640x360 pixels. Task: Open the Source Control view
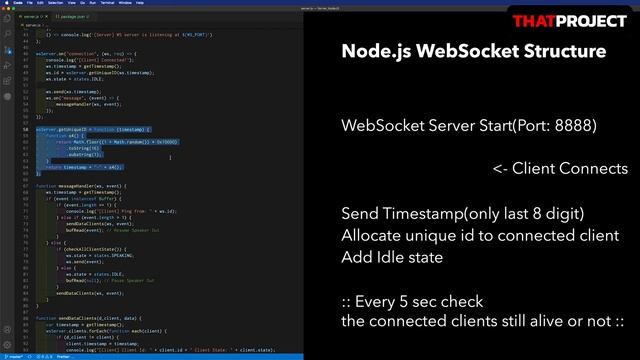tap(7, 50)
